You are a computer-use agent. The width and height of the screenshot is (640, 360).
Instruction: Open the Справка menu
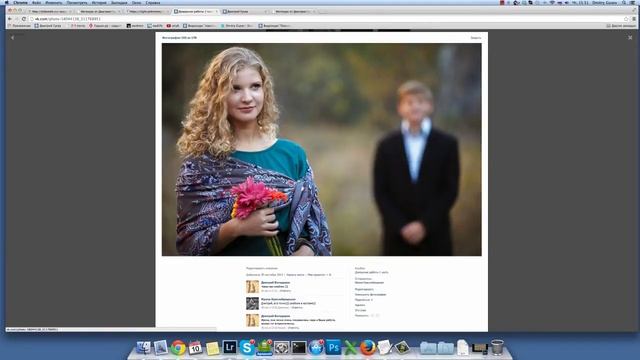point(153,2)
